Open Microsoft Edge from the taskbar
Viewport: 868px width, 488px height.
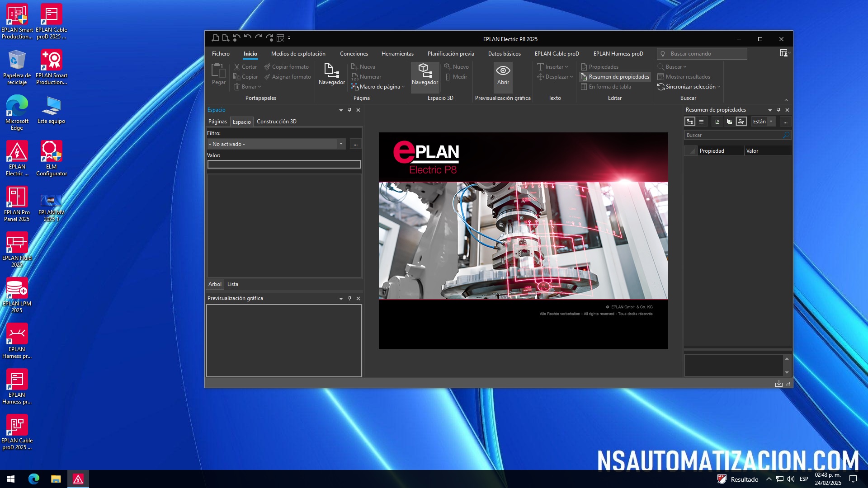[x=34, y=479]
